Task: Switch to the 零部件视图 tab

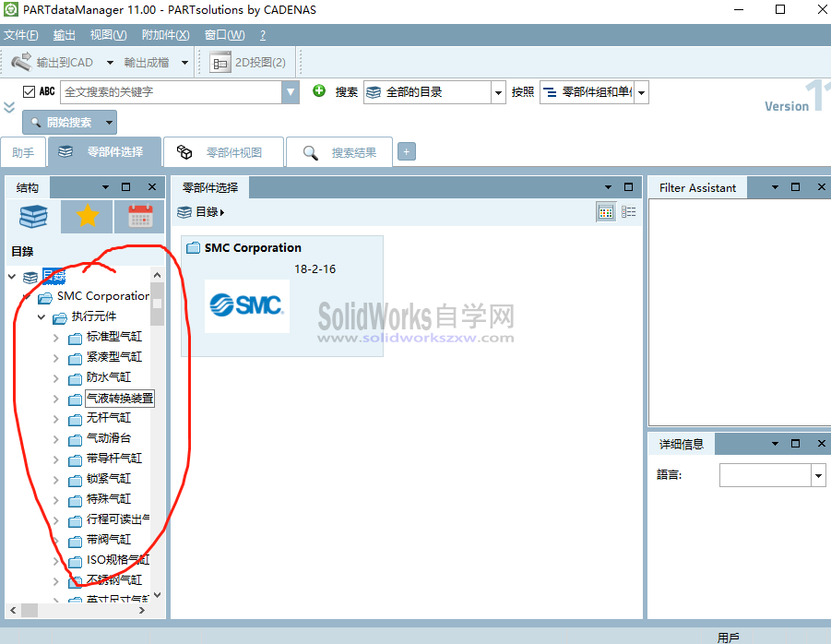Action: tap(224, 151)
